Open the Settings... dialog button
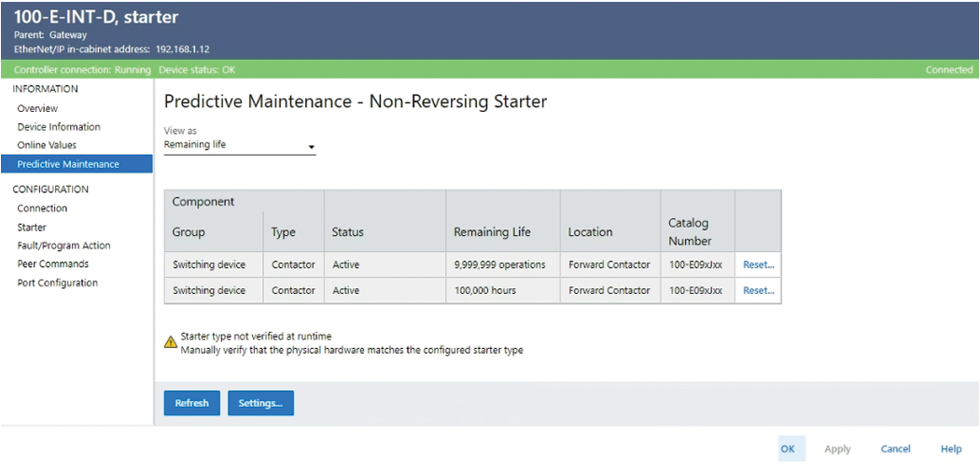Screen dimensions: 980x475 (260, 403)
